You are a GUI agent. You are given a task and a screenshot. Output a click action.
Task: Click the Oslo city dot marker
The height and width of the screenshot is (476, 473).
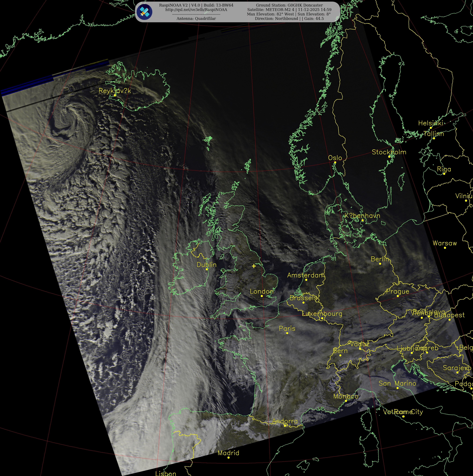click(x=335, y=162)
